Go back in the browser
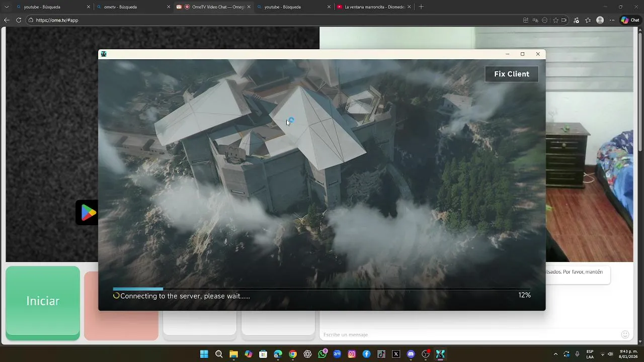The image size is (644, 362). coord(7,20)
